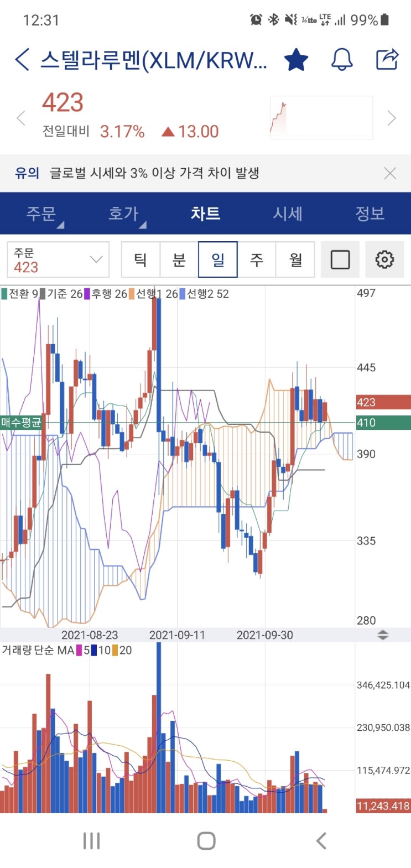Select the 주 weekly chart interval

[257, 259]
